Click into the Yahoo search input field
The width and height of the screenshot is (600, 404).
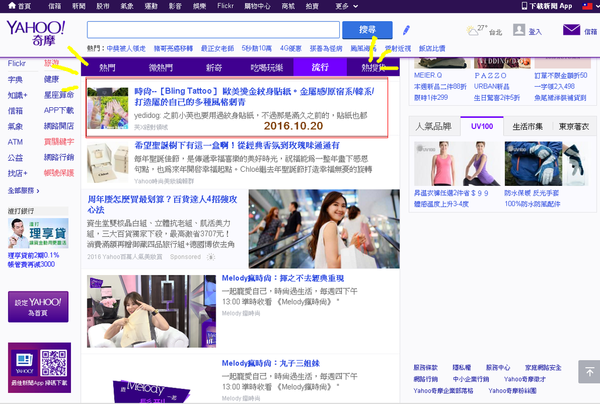(x=213, y=30)
